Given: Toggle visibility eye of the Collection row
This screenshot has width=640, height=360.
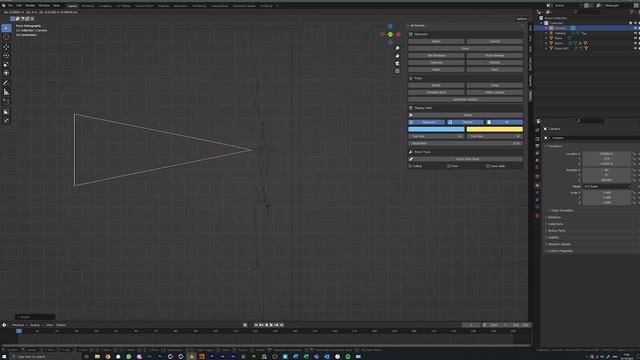Looking at the screenshot, I should (635, 23).
